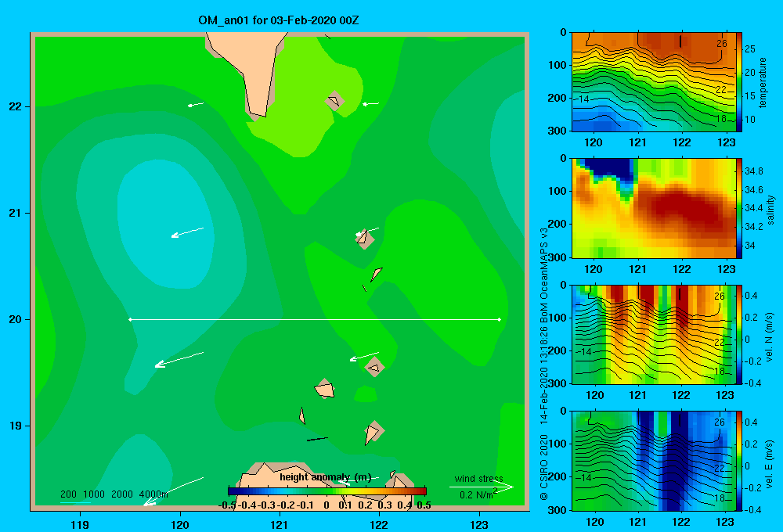The width and height of the screenshot is (783, 532).
Task: Click longitude label '123' below main map
Action: pyautogui.click(x=479, y=524)
